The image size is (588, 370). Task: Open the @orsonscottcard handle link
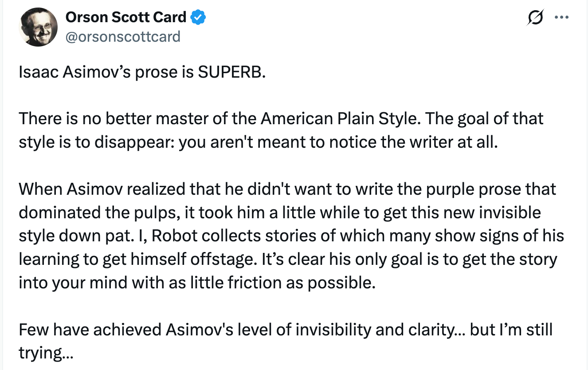123,36
